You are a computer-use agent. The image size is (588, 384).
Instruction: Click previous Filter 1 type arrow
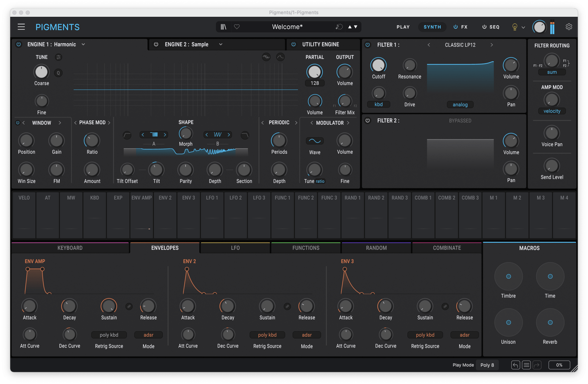coord(429,45)
